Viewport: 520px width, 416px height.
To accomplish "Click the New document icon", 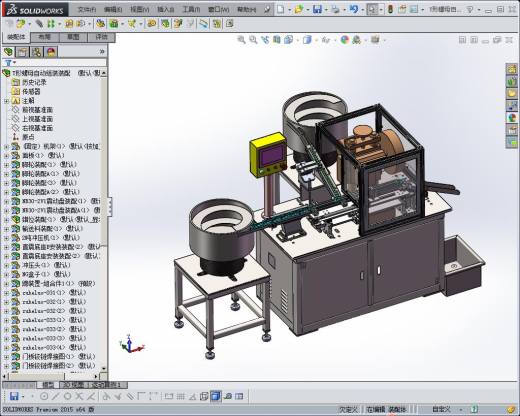I will coord(281,9).
